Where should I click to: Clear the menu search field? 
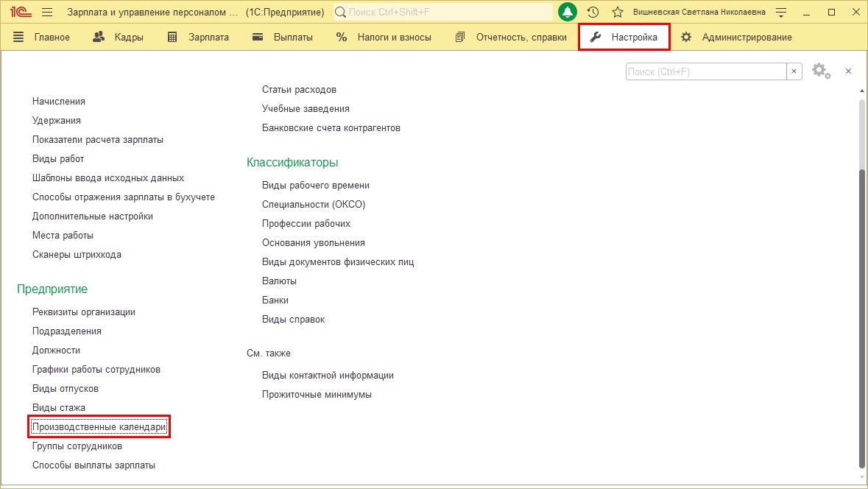pyautogui.click(x=794, y=71)
